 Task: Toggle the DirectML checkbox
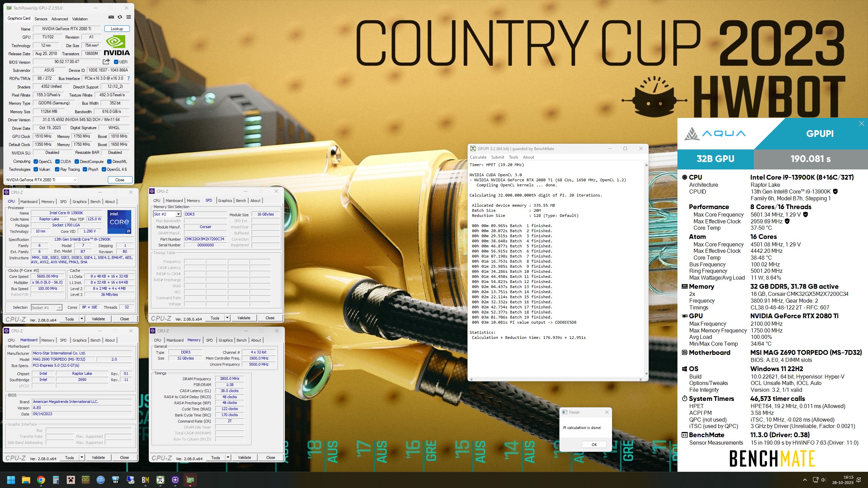[x=109, y=162]
